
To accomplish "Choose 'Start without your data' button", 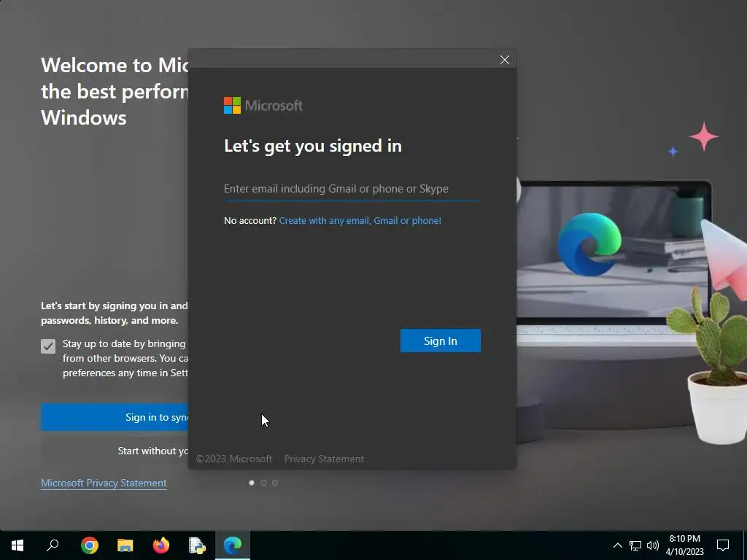I will pyautogui.click(x=115, y=451).
